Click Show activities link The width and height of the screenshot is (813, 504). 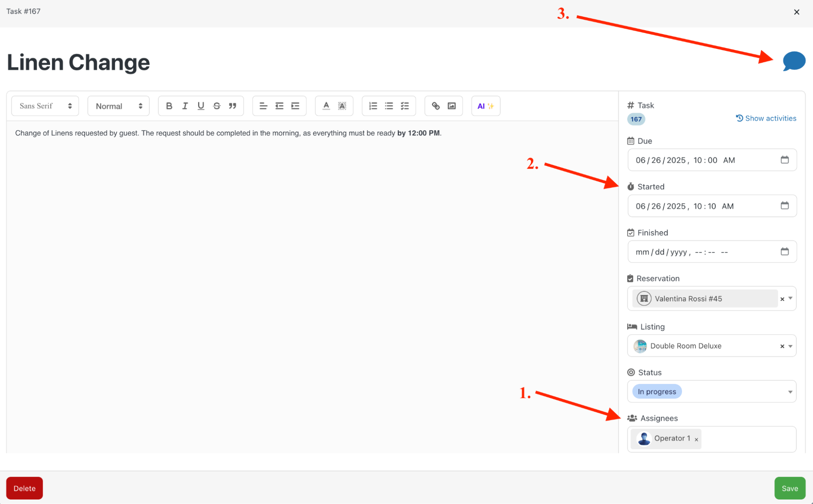pos(766,118)
